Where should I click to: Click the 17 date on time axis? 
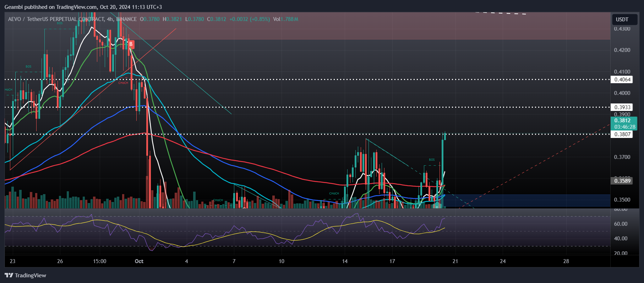(x=392, y=261)
